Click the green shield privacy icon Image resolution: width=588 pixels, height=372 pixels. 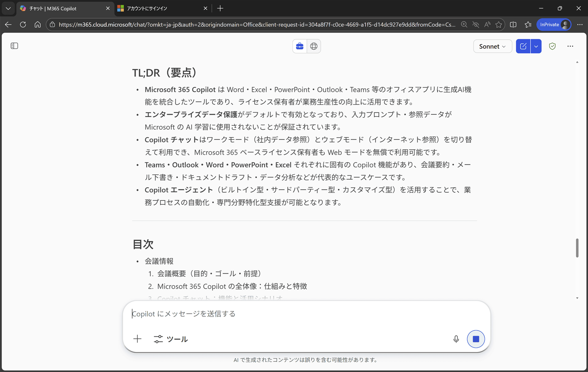click(552, 46)
